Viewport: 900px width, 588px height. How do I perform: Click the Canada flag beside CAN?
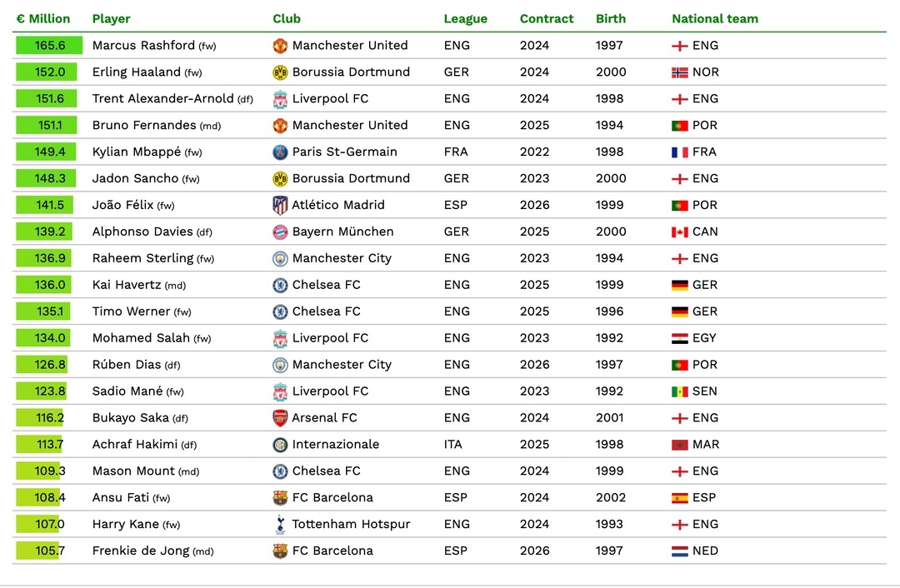click(x=680, y=232)
